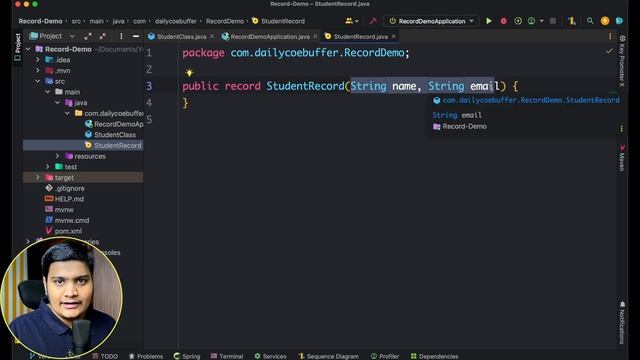Collapse the main folder

tap(48, 92)
